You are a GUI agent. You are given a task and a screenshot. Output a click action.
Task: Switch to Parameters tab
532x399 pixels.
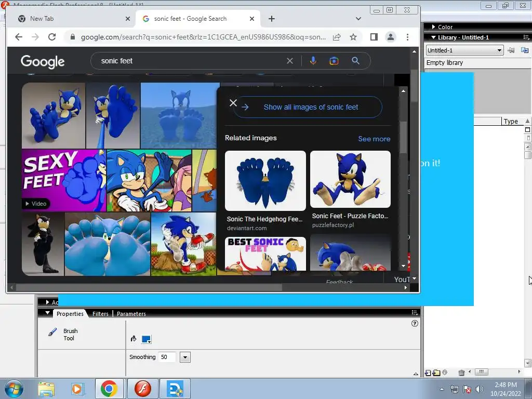click(x=131, y=314)
